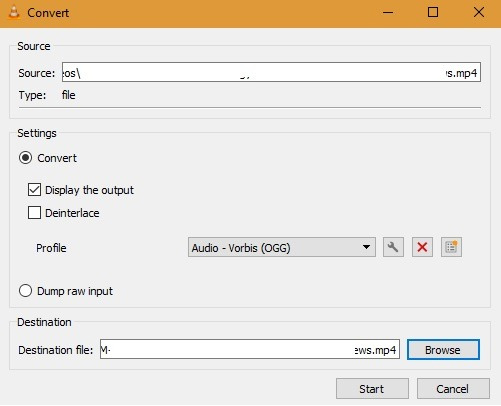
Task: Click the 'Source:' field label
Action: pos(37,73)
